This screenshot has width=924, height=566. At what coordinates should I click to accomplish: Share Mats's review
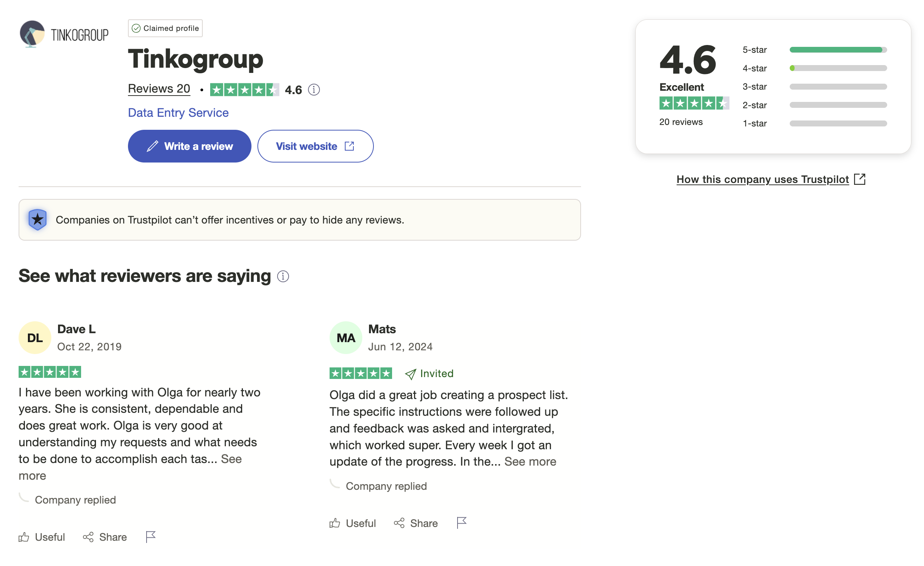click(416, 523)
